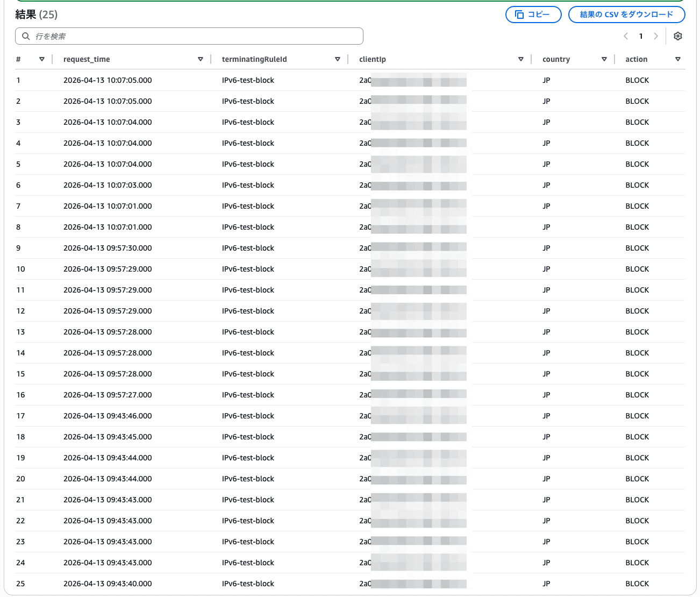This screenshot has width=700, height=597.
Task: Click row number 16
Action: [20, 395]
